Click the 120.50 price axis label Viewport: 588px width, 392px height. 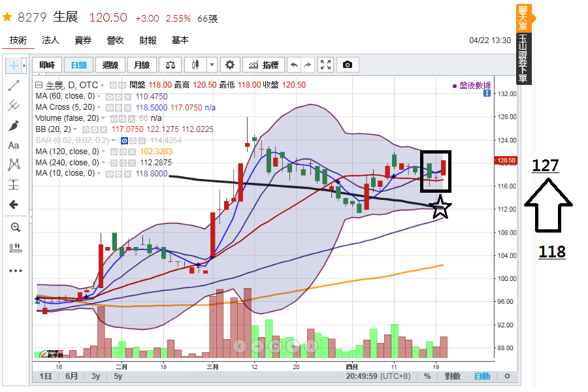pyautogui.click(x=506, y=160)
